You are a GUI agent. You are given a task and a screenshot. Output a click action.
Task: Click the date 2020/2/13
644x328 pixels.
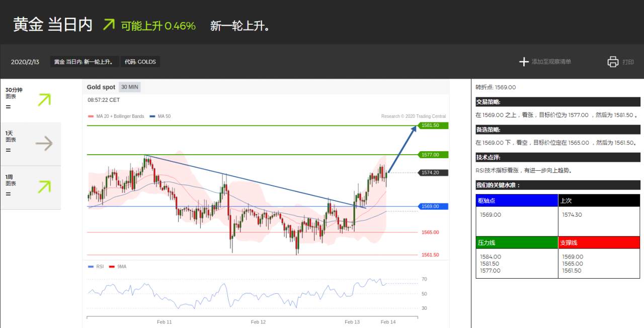pos(25,62)
